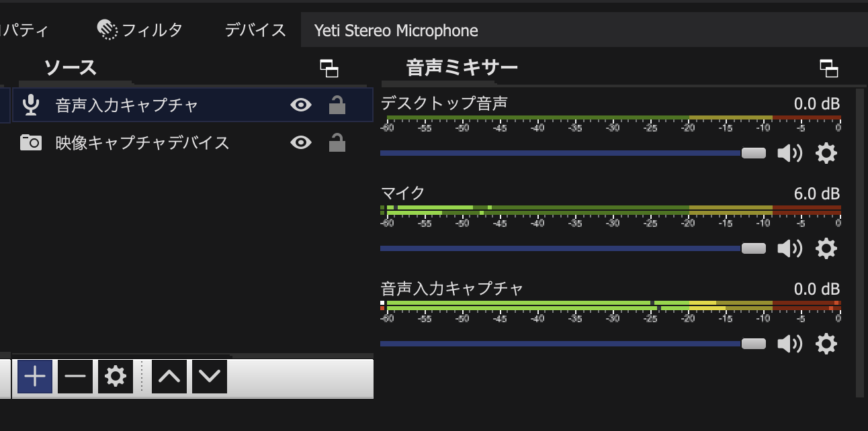Click the remove source minus button

click(75, 377)
